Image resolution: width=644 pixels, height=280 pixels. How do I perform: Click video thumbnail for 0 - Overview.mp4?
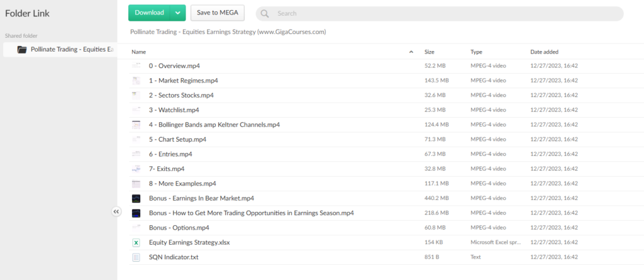pos(136,65)
